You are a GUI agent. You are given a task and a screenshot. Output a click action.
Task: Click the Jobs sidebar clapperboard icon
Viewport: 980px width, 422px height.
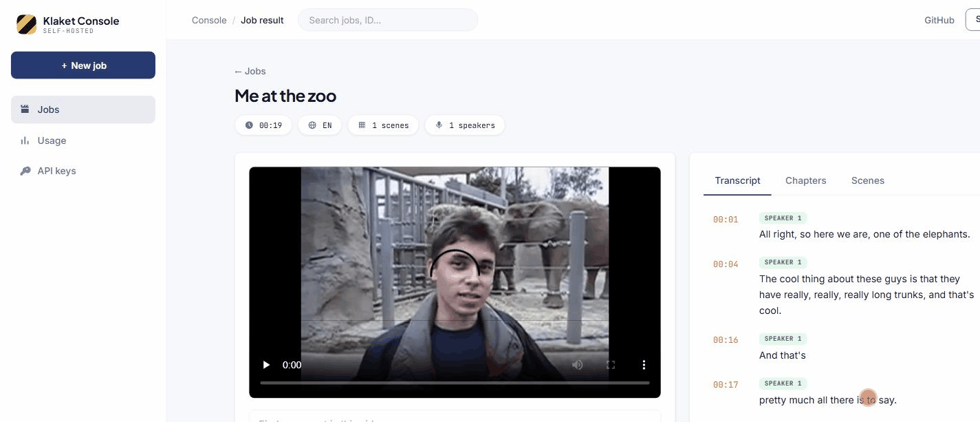click(25, 109)
